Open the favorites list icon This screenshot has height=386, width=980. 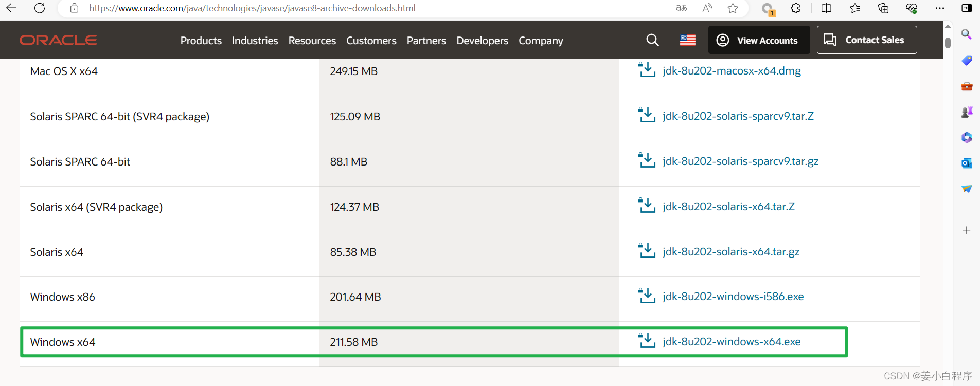click(855, 8)
